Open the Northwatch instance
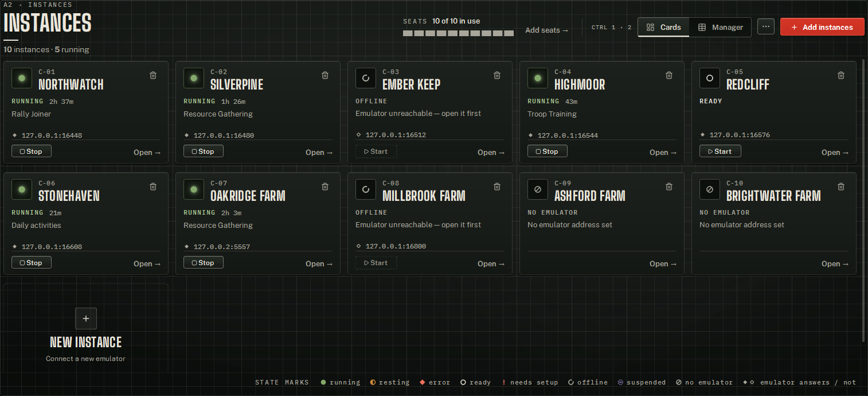The width and height of the screenshot is (868, 396). (147, 152)
